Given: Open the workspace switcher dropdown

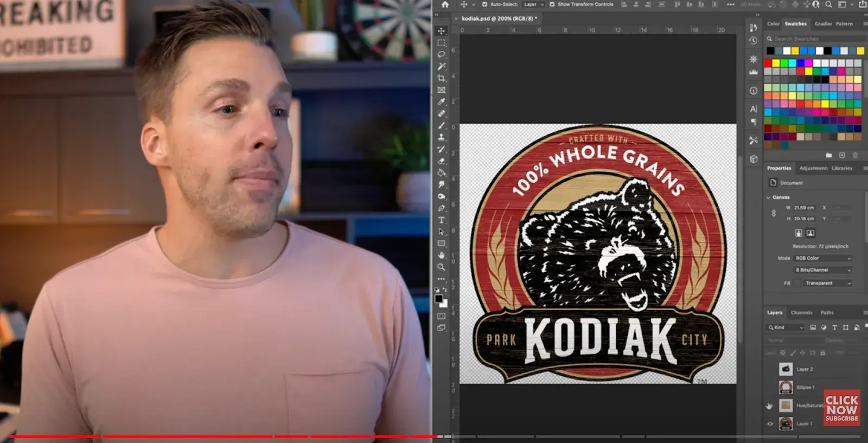Looking at the screenshot, I should coord(845,4).
